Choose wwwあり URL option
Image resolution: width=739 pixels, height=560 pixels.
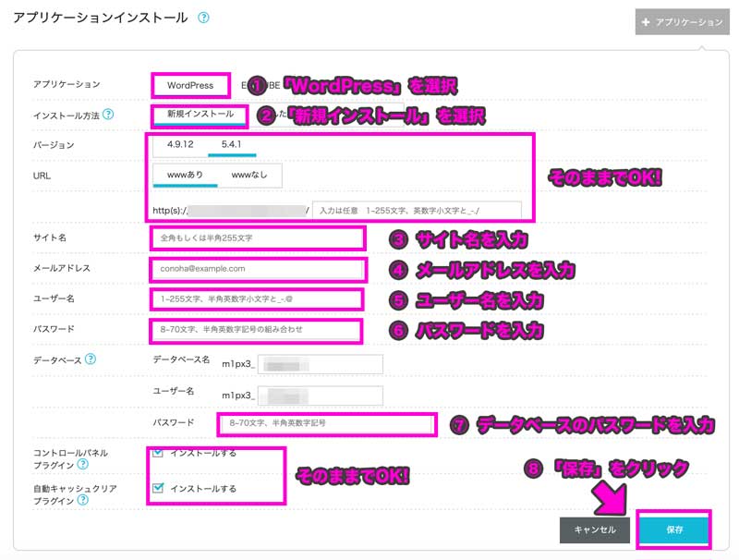point(186,176)
